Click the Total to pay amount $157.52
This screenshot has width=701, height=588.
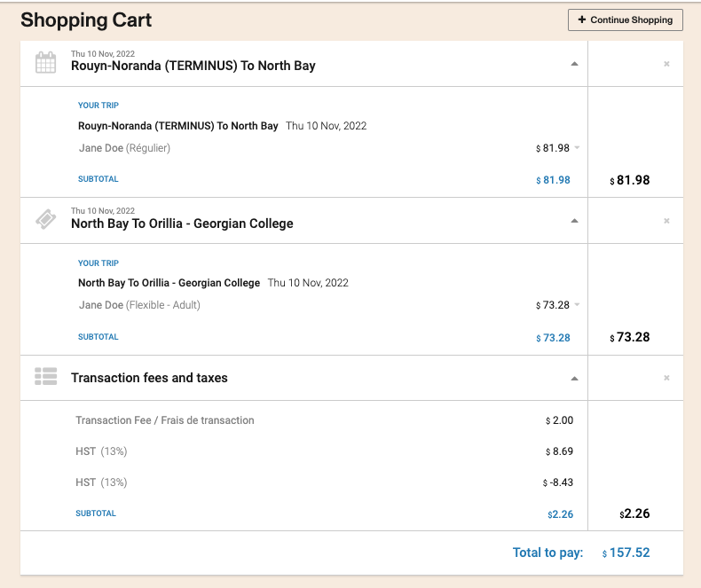click(629, 553)
